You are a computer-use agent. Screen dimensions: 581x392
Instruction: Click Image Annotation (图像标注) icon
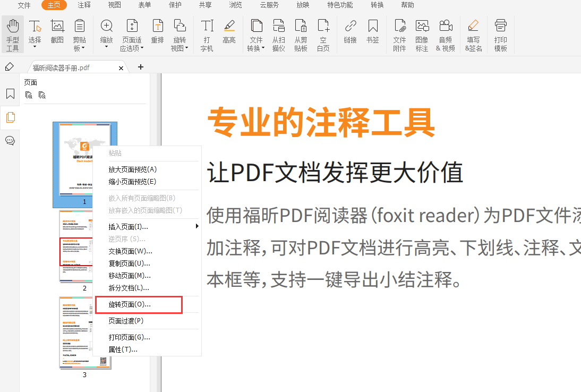click(x=422, y=35)
